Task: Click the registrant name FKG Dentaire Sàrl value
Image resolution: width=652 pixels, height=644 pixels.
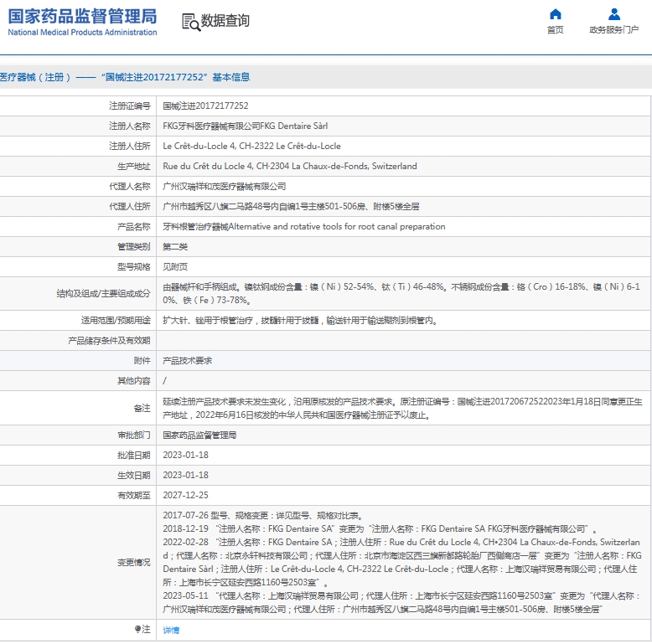Action: tap(246, 126)
